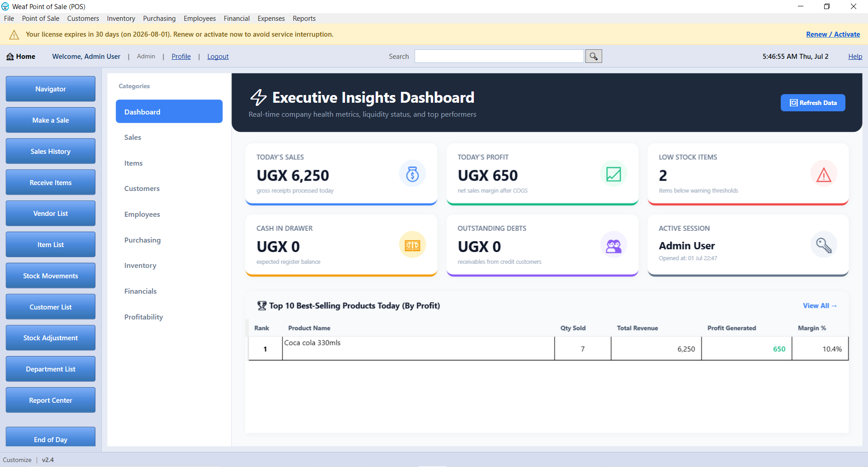Click the Rank column header

(261, 328)
